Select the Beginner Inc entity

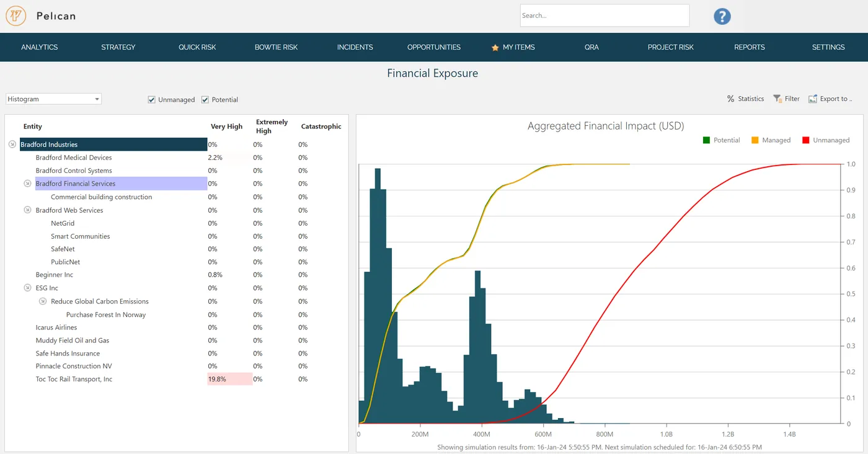point(55,275)
